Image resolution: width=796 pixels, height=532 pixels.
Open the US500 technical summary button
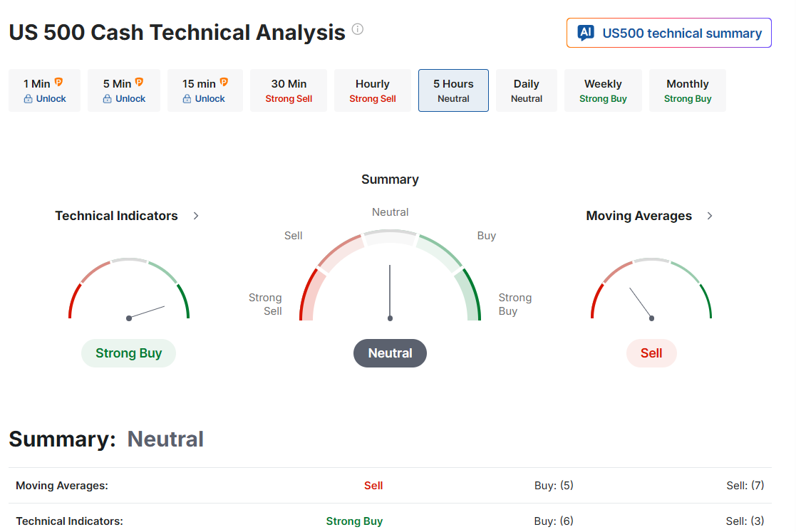pos(669,33)
